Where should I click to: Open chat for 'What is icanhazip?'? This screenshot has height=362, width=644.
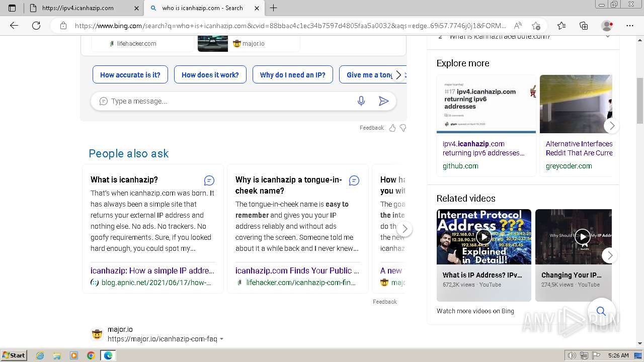209,180
